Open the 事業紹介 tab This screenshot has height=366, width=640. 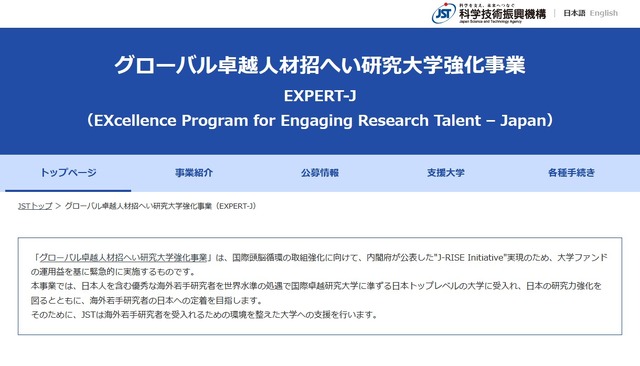194,173
